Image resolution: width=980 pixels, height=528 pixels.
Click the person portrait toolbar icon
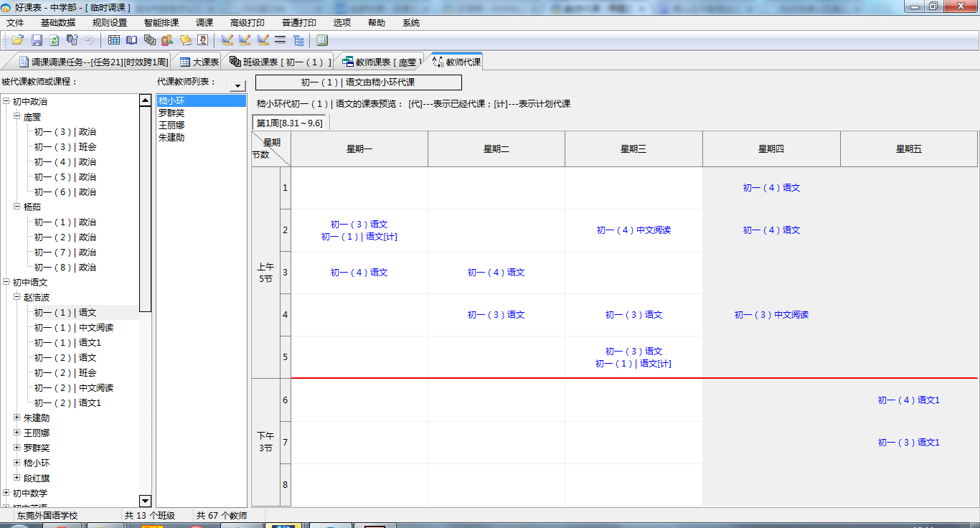click(203, 40)
